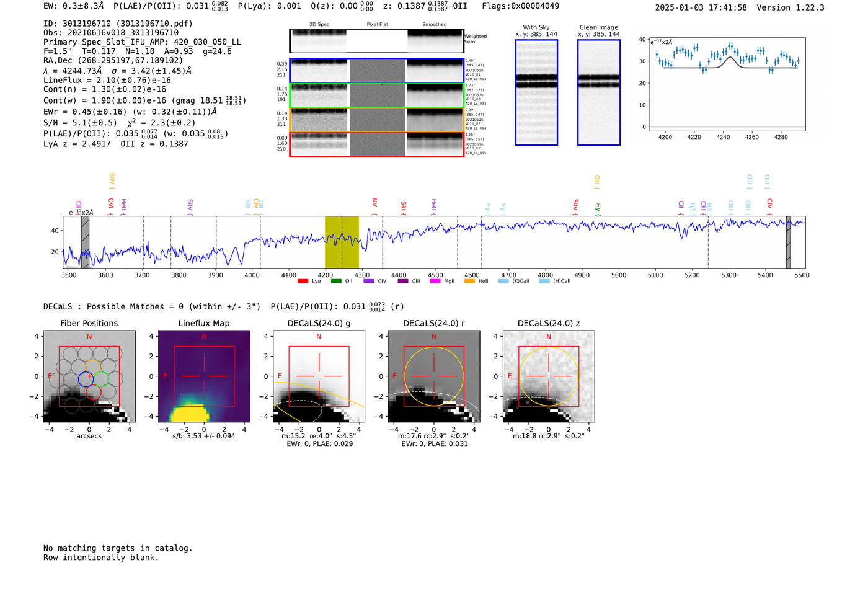Select the Weighted Sum 2D spectrum row

tap(376, 41)
